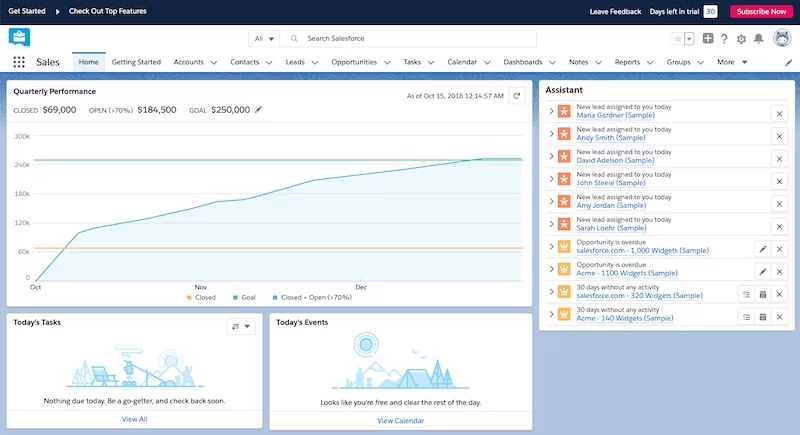Open the Notes tab

578,62
